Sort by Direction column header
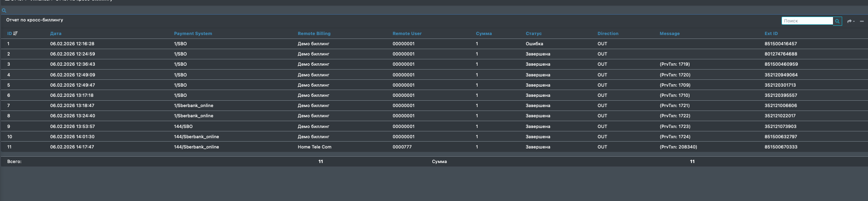The width and height of the screenshot is (868, 201). 607,34
